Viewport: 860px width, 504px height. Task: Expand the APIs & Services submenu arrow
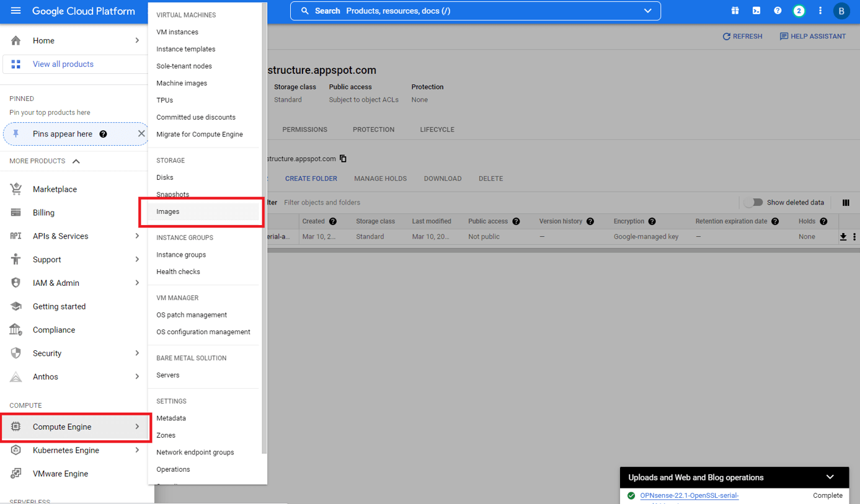137,236
